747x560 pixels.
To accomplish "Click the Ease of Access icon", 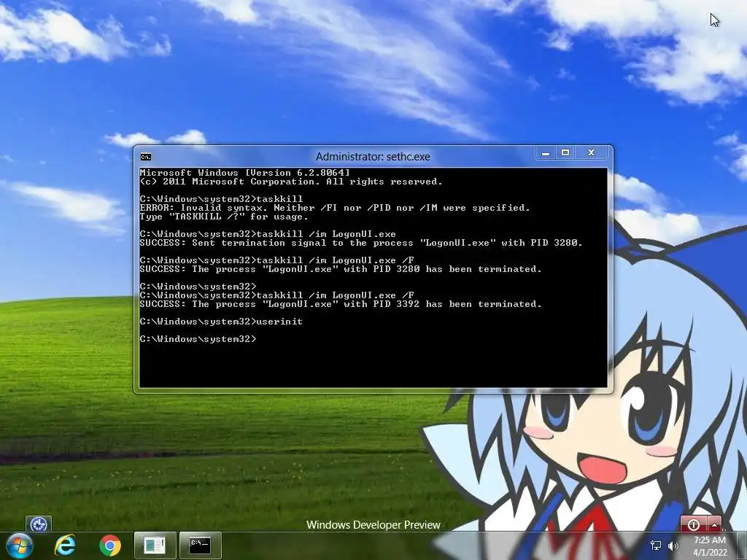I will click(x=39, y=524).
